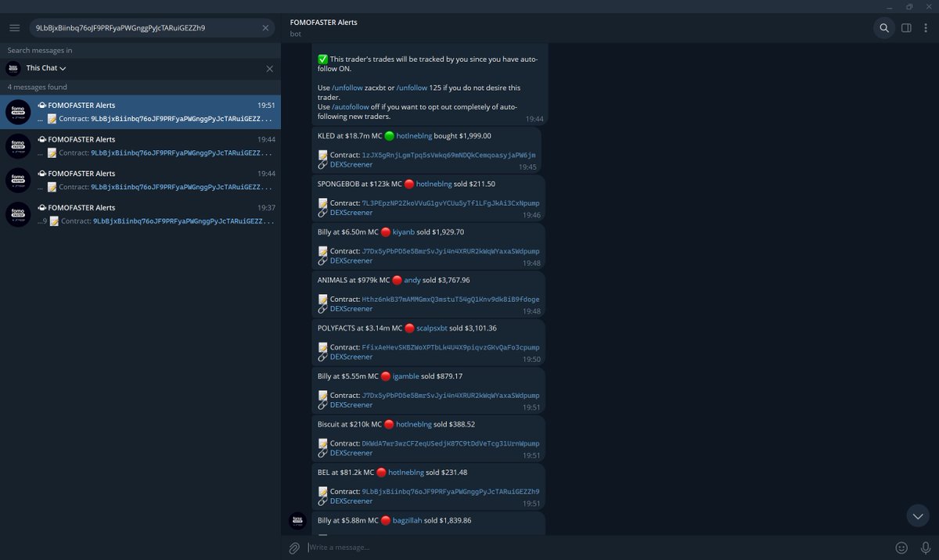The height and width of the screenshot is (560, 939).
Task: Click the DEXScreener link under KLED
Action: coord(351,164)
